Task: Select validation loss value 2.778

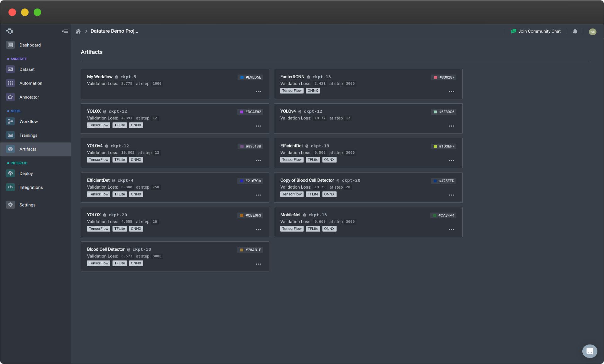Action: (127, 84)
